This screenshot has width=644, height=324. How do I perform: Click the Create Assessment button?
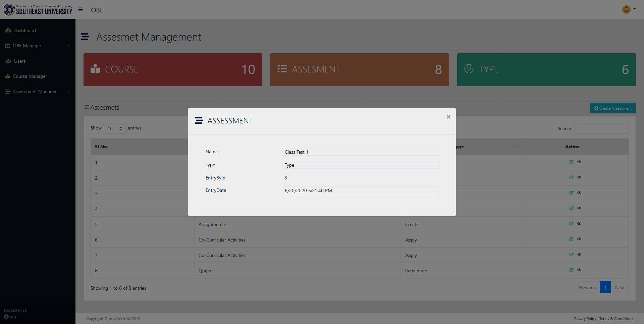click(x=613, y=108)
